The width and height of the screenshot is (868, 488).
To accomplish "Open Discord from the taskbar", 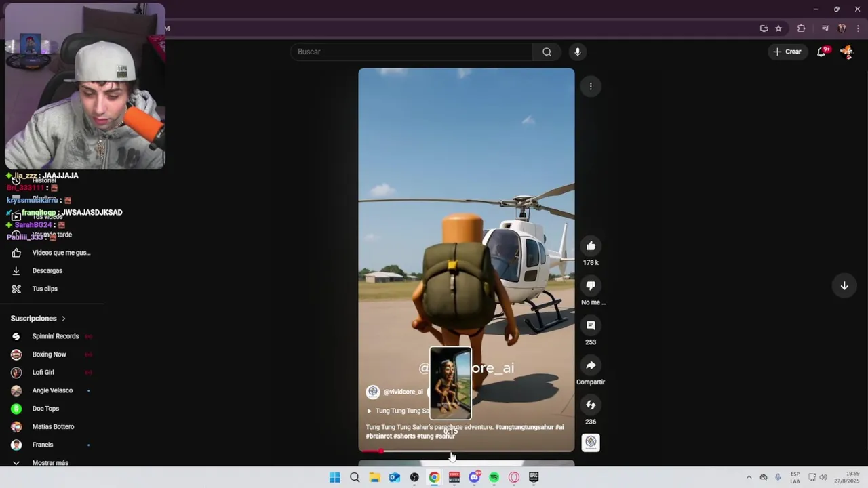I will [474, 477].
